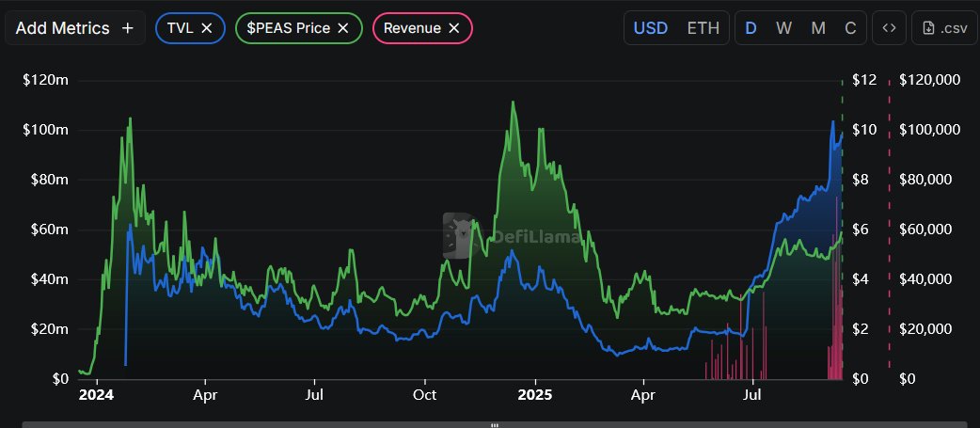This screenshot has height=428, width=980.
Task: Click the $12 price axis label
Action: click(x=864, y=80)
